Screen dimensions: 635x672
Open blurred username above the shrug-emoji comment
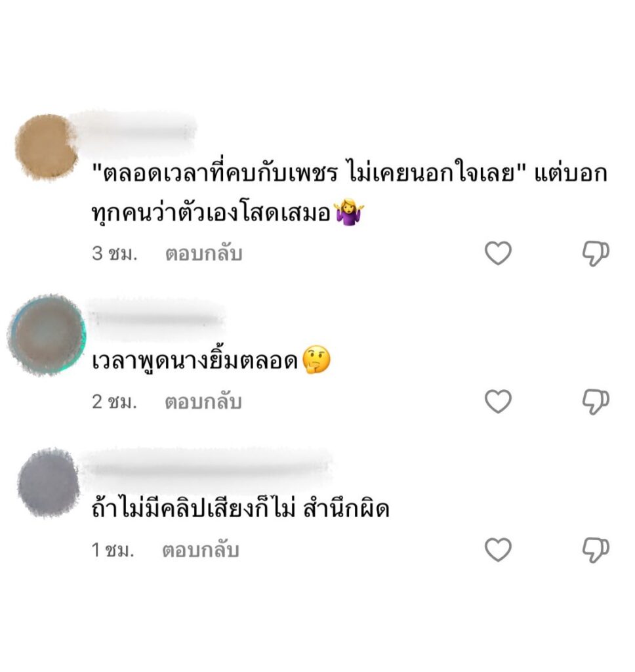click(x=133, y=128)
